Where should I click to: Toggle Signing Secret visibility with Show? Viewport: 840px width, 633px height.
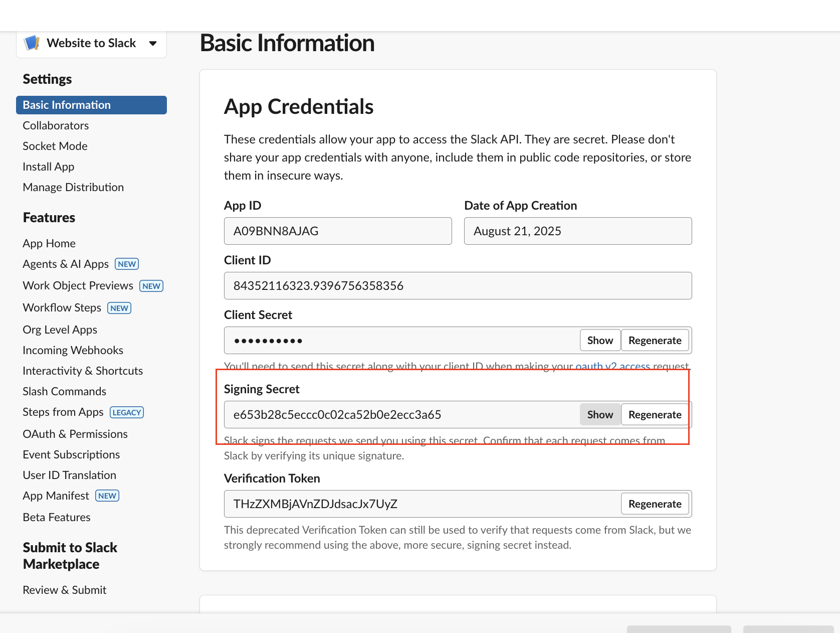coord(600,415)
